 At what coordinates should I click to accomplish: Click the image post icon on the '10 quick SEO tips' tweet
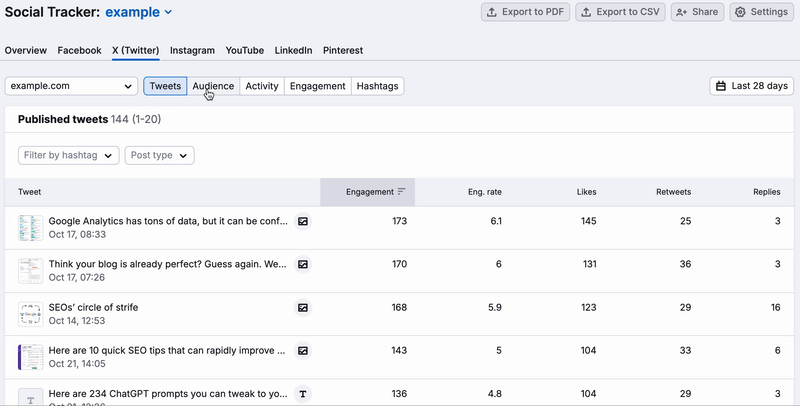click(x=303, y=350)
